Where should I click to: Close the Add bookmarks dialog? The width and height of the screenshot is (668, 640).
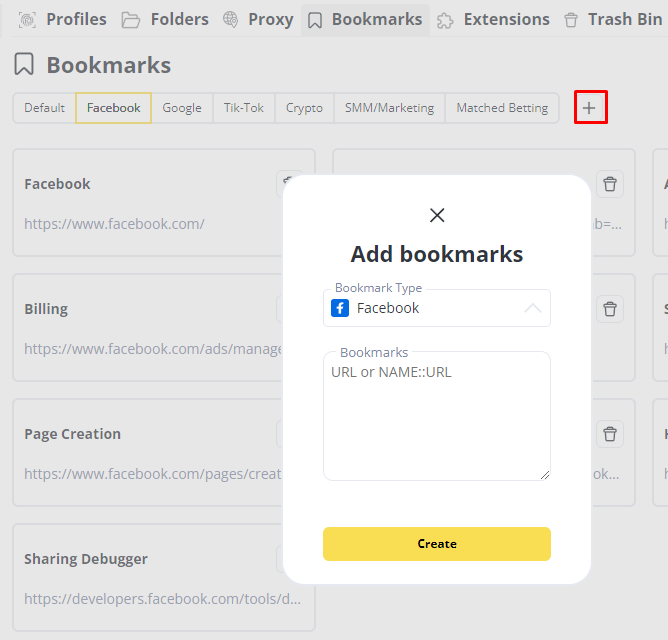tap(437, 215)
